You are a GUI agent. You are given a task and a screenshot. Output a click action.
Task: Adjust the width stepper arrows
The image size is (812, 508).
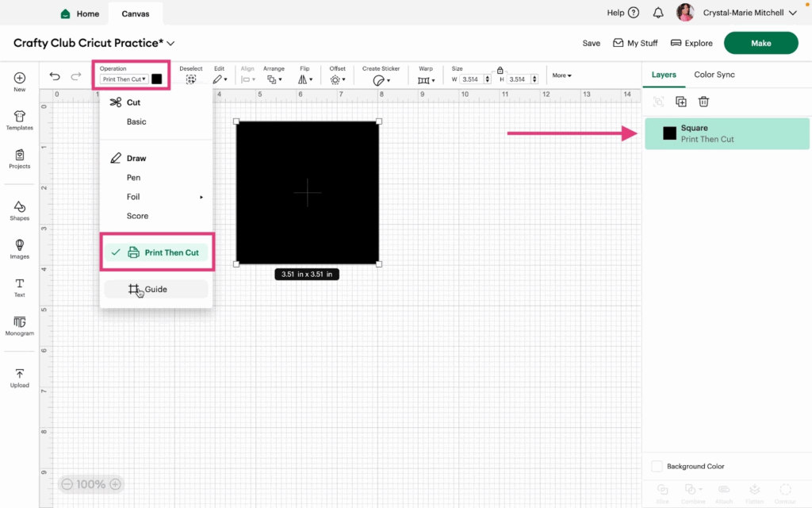488,79
